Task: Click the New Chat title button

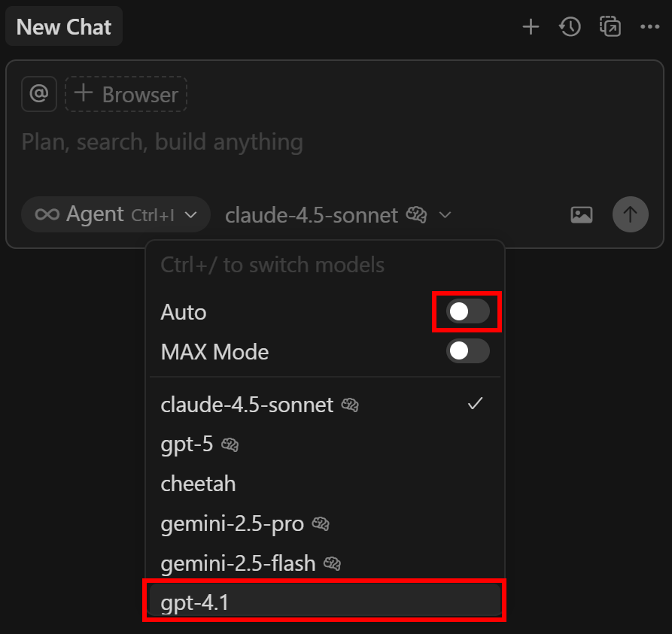Action: (x=63, y=26)
